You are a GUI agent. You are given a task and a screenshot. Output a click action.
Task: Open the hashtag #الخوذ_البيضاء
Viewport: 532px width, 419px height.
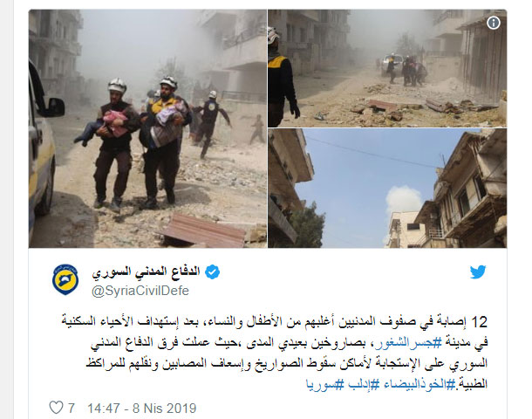click(x=419, y=384)
